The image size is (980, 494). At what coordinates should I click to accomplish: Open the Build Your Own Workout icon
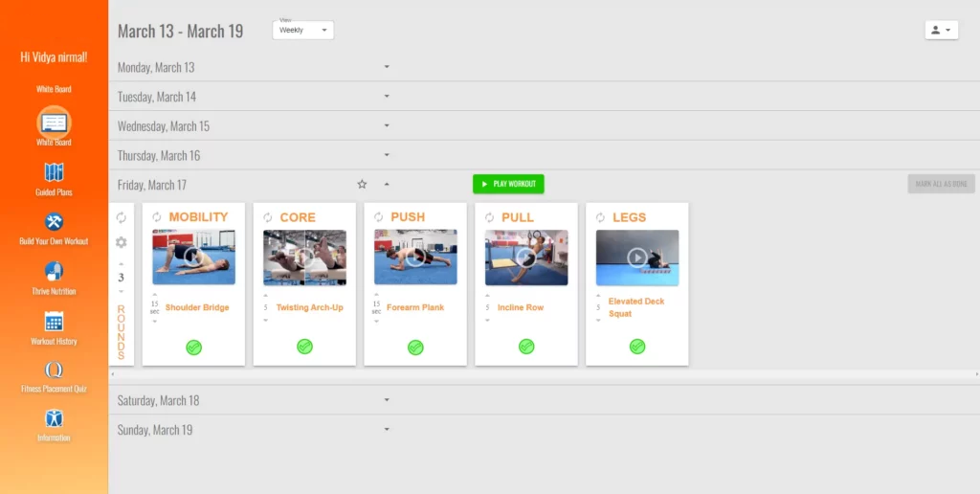coord(54,222)
